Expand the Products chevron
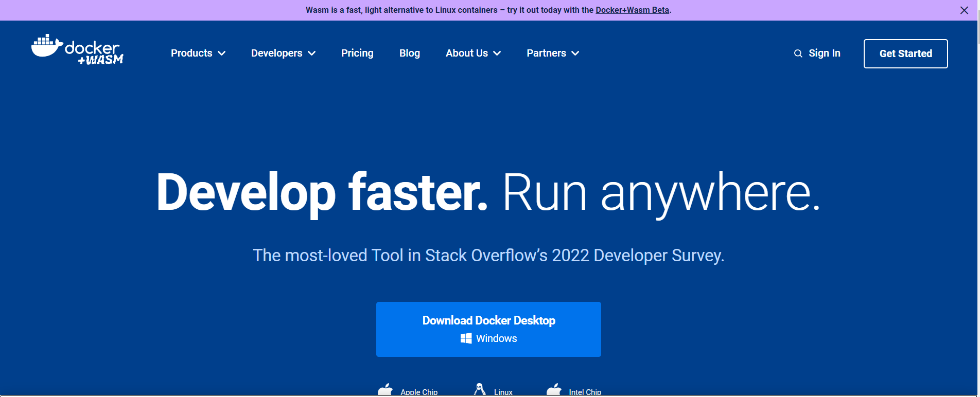This screenshot has height=397, width=980. pyautogui.click(x=222, y=53)
